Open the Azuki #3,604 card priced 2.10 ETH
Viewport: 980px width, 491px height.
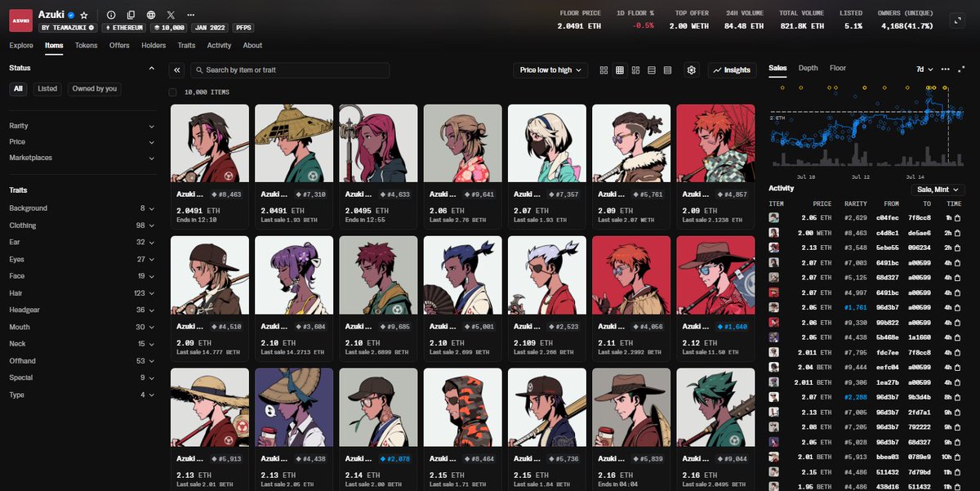(x=294, y=297)
